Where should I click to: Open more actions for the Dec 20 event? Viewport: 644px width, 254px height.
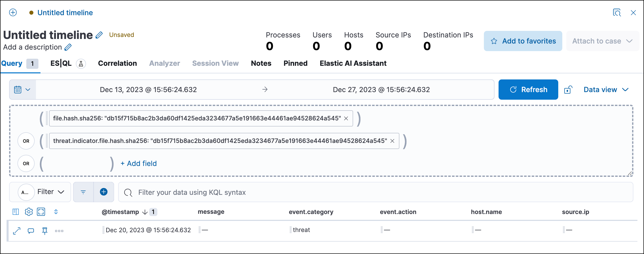tap(59, 230)
